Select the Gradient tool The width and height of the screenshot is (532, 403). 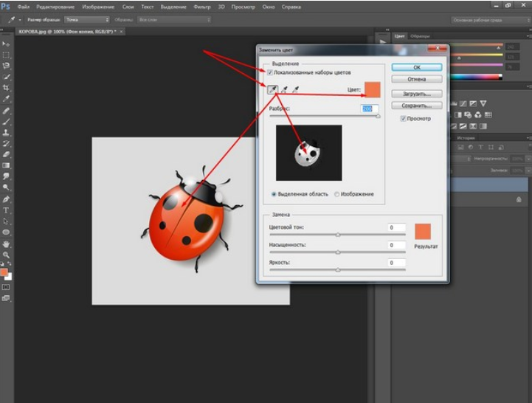[x=6, y=165]
